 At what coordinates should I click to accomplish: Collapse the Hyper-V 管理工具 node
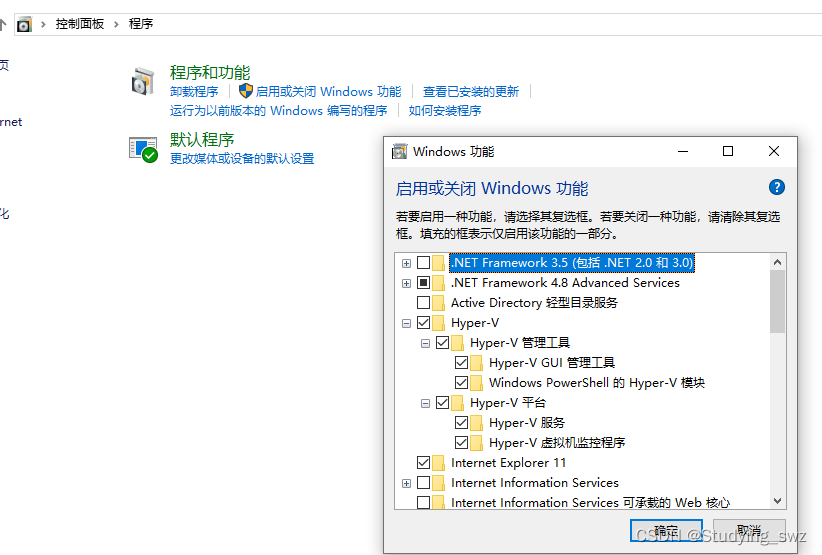click(x=425, y=344)
